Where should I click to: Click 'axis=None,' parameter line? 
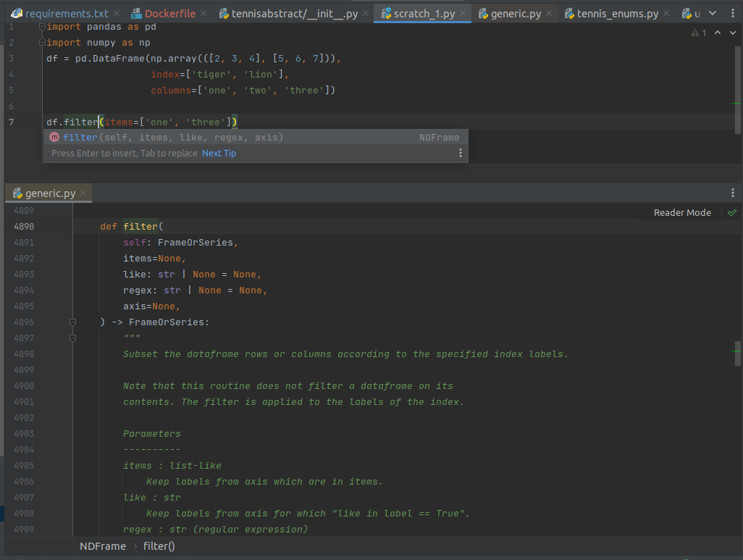tap(151, 306)
